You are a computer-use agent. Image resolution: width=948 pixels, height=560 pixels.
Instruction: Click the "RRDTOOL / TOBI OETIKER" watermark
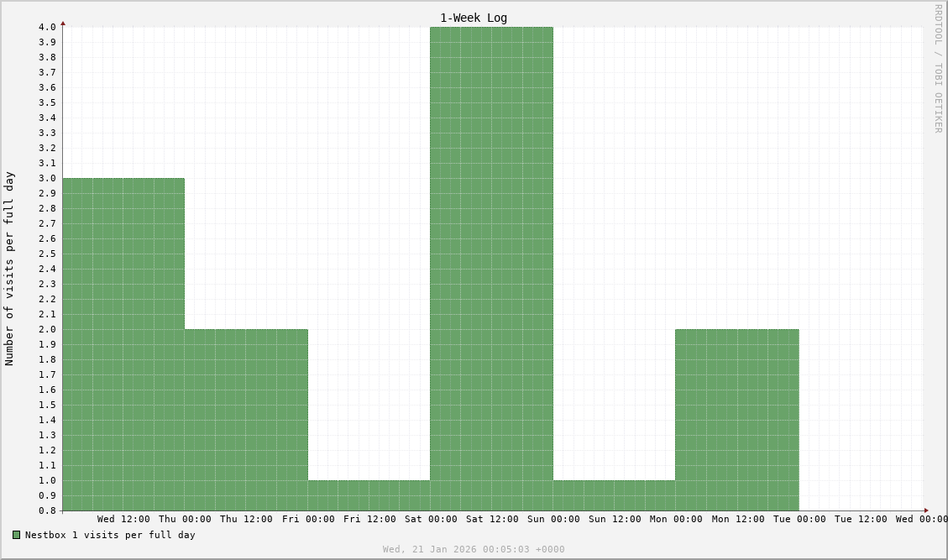click(938, 69)
